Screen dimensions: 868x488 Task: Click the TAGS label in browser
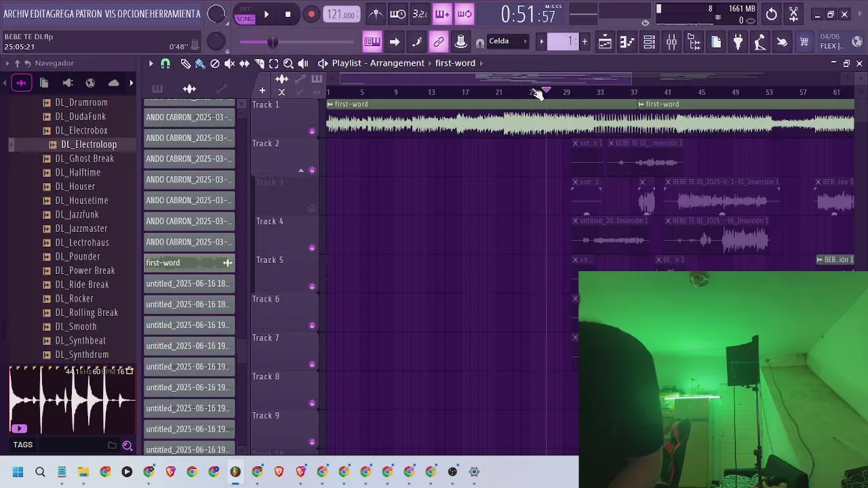tap(22, 445)
